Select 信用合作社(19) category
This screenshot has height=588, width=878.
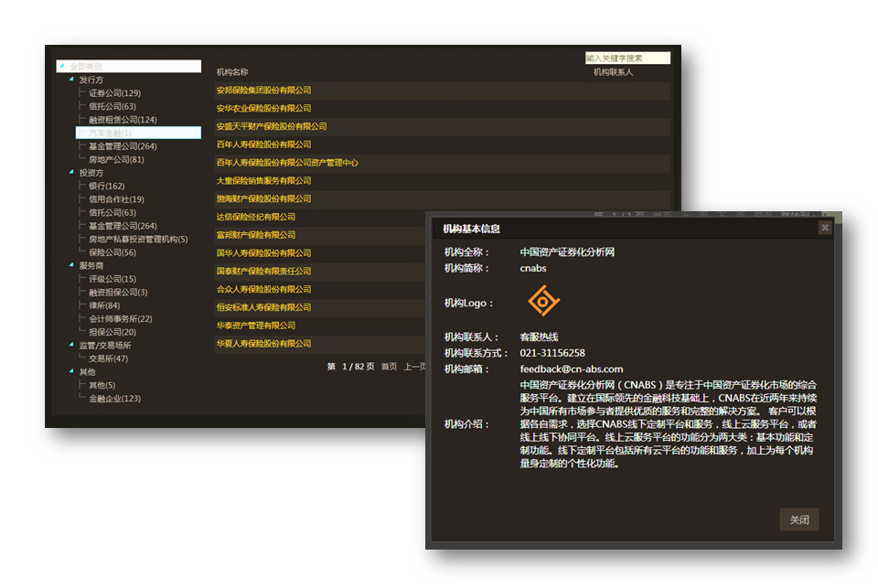click(x=116, y=199)
